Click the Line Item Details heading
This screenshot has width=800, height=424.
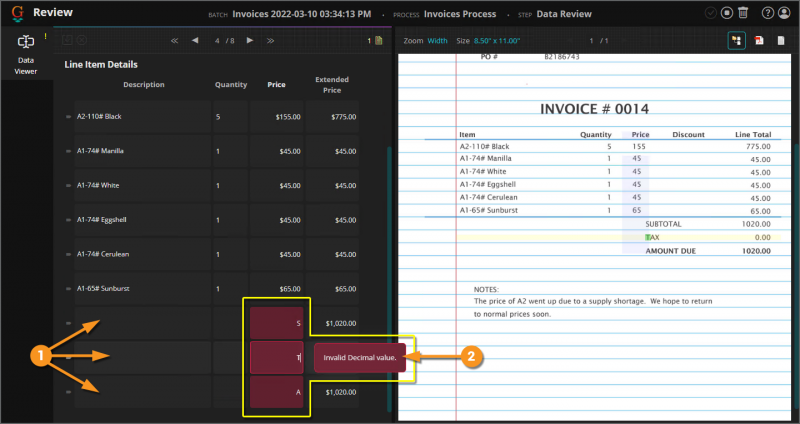[101, 64]
